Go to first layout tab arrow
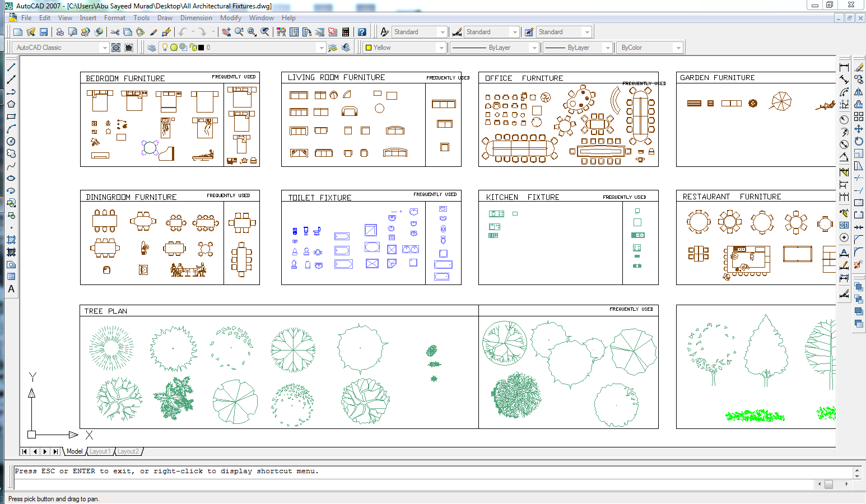The width and height of the screenshot is (866, 504). click(25, 451)
